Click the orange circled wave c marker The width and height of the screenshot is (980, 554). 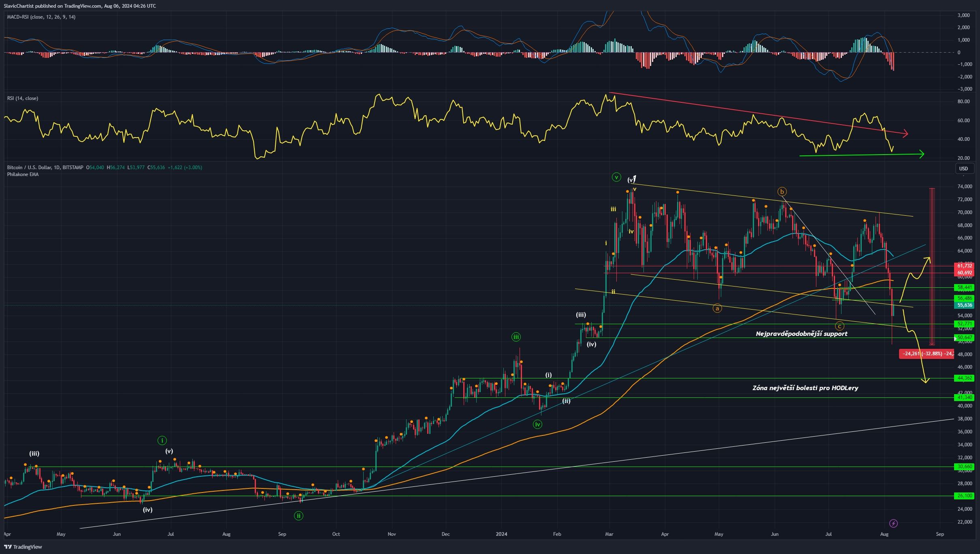click(839, 326)
